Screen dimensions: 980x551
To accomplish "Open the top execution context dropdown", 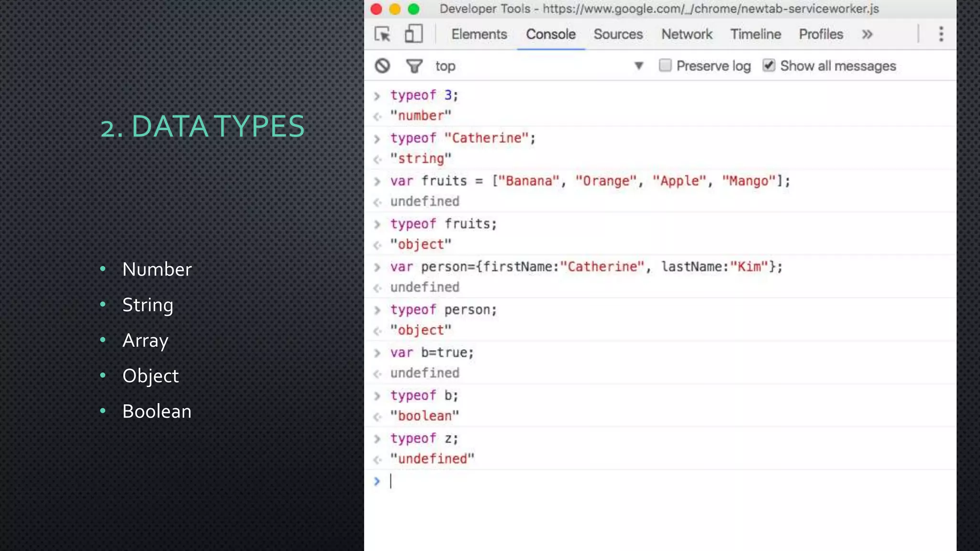I will coord(539,66).
